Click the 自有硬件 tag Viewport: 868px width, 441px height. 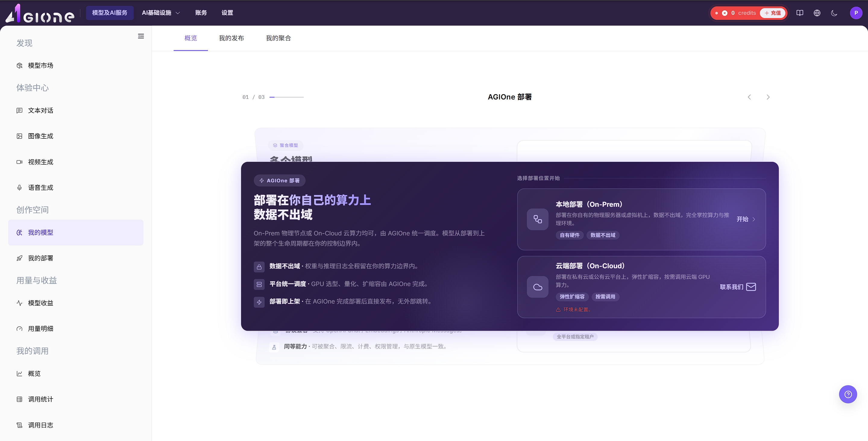[569, 235]
